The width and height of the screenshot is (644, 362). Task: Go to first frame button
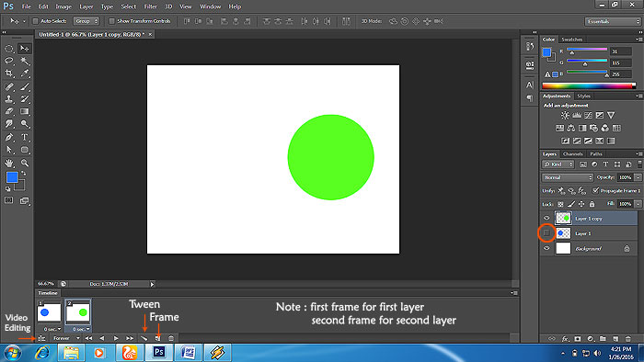pos(88,338)
